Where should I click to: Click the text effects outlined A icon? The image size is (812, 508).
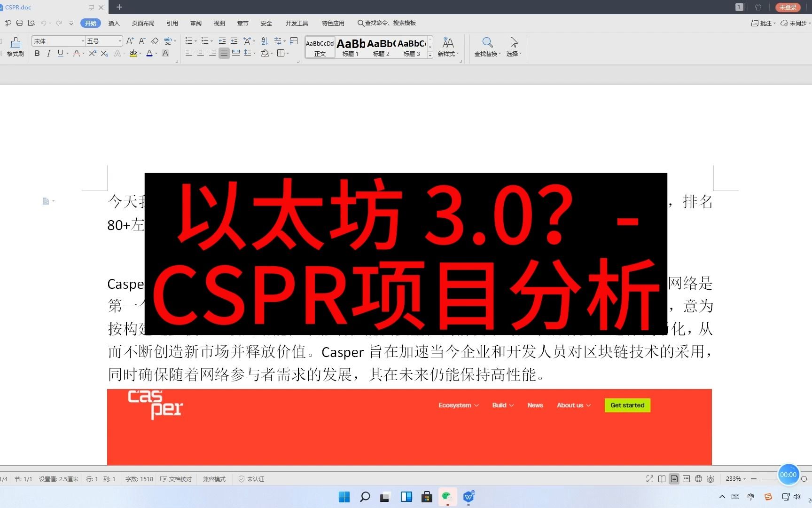point(117,54)
